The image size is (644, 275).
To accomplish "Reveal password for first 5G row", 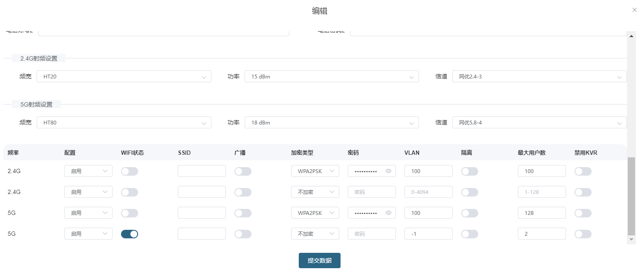I will [388, 213].
